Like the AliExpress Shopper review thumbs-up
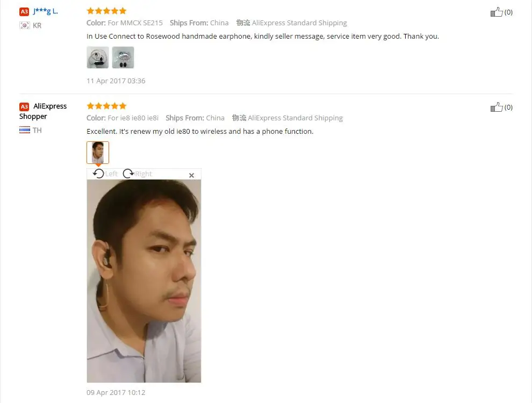Viewport: 532px width, 403px height. click(497, 107)
